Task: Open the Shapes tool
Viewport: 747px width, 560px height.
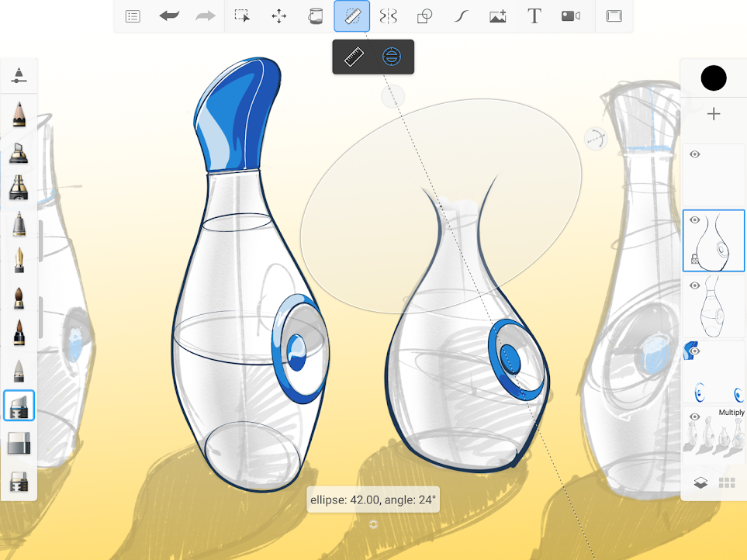Action: tap(424, 16)
